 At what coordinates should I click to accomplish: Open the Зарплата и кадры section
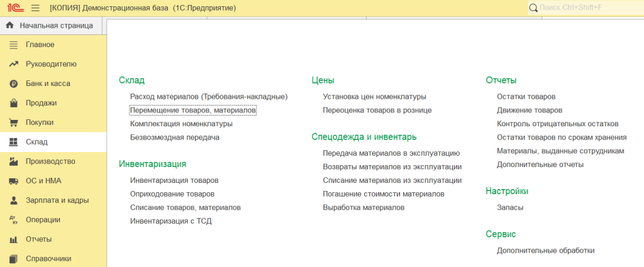tap(53, 200)
